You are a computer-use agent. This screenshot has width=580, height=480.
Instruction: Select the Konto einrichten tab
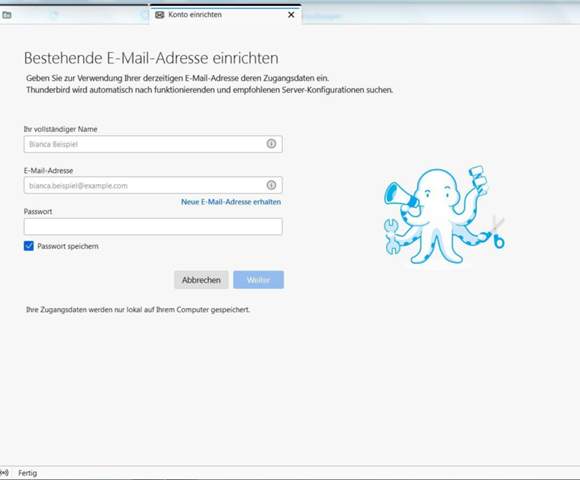(226, 15)
